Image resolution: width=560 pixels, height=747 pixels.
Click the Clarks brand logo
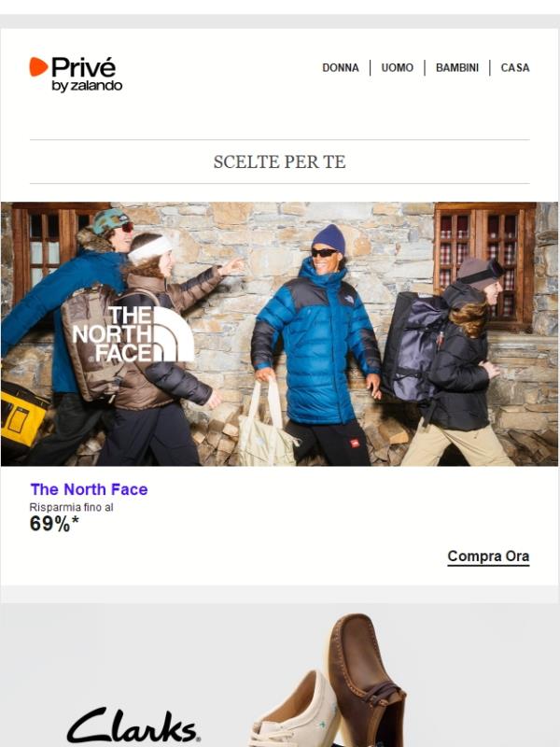point(133,726)
